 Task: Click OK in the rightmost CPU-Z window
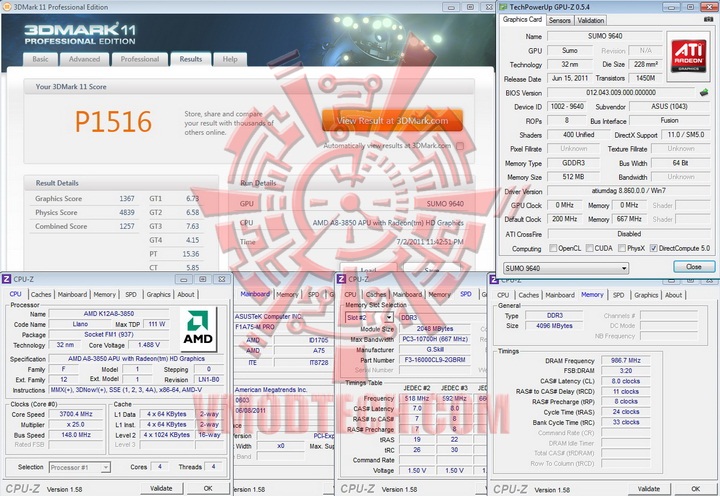(x=696, y=489)
